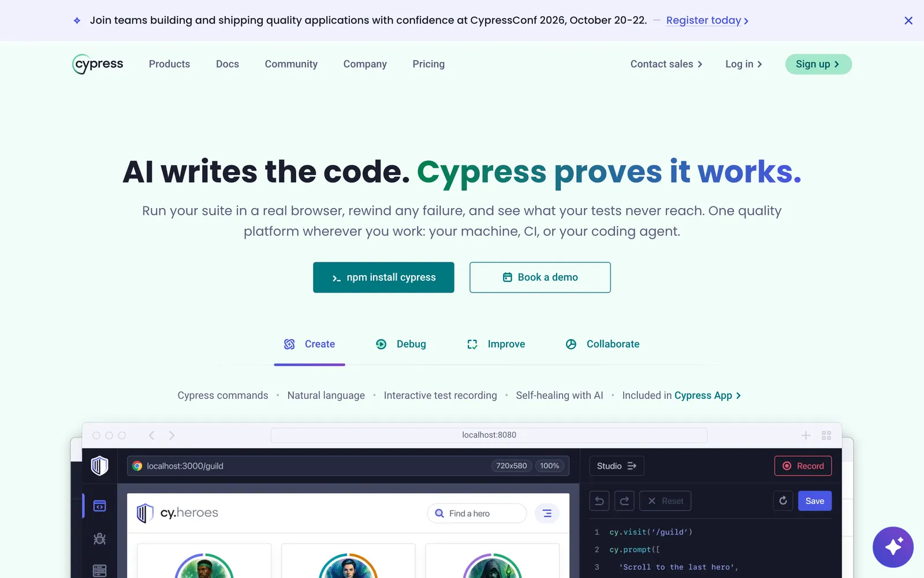Click the Sign up button
Screen dimensions: 924x578
coord(818,64)
